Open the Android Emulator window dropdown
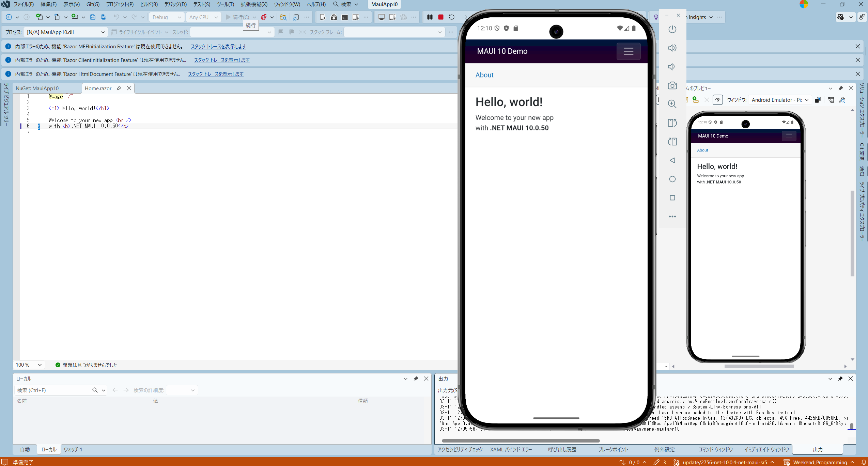 tap(779, 100)
